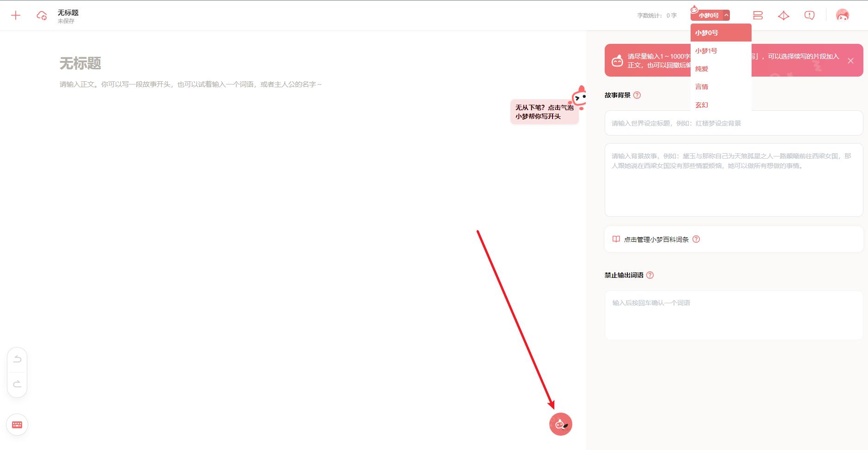
Task: Click the cloud sync save icon
Action: pyautogui.click(x=41, y=15)
